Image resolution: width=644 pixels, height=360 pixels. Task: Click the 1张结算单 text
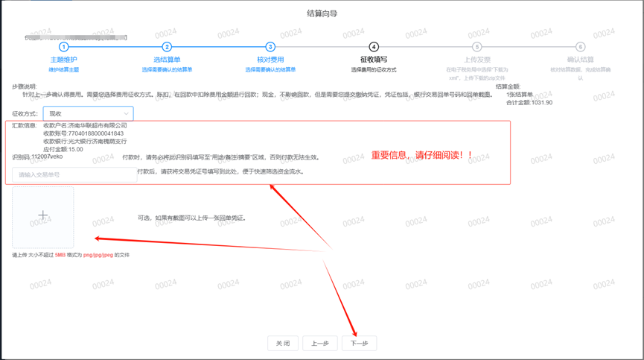(x=520, y=95)
